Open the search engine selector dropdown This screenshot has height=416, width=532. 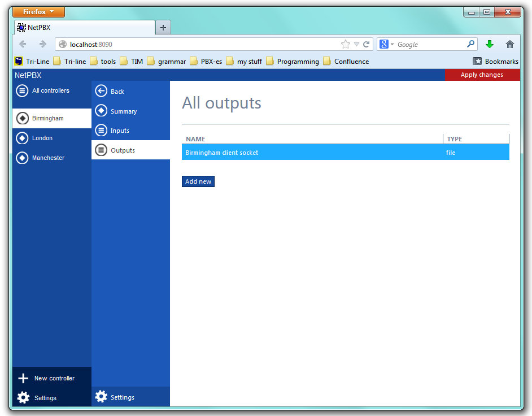[x=387, y=44]
